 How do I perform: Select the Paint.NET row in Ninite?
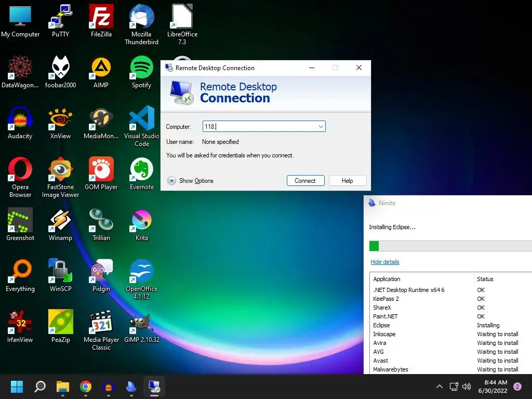pos(451,316)
